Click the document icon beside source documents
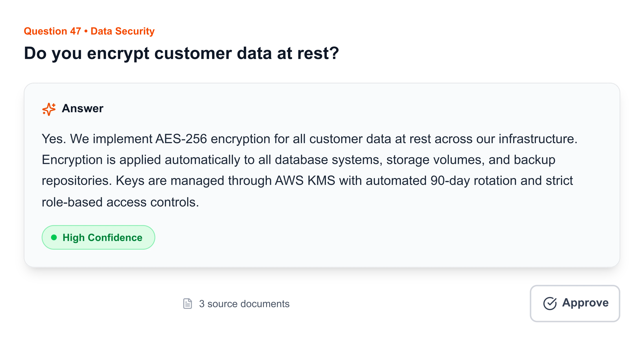 click(x=187, y=303)
